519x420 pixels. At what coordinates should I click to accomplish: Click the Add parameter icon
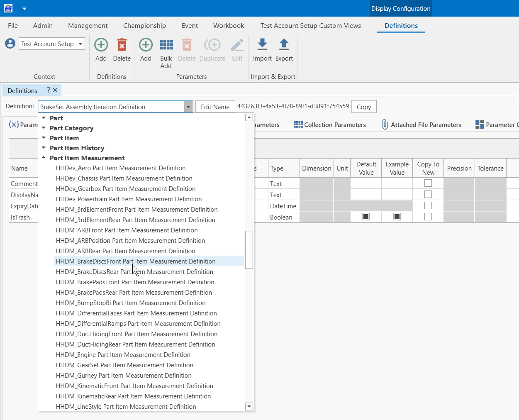point(146,45)
